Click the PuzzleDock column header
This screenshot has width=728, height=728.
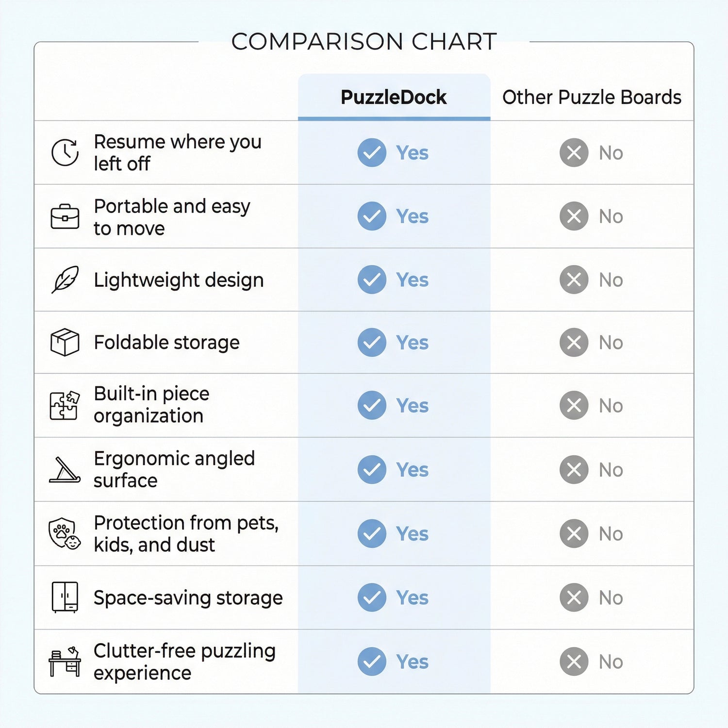click(394, 97)
